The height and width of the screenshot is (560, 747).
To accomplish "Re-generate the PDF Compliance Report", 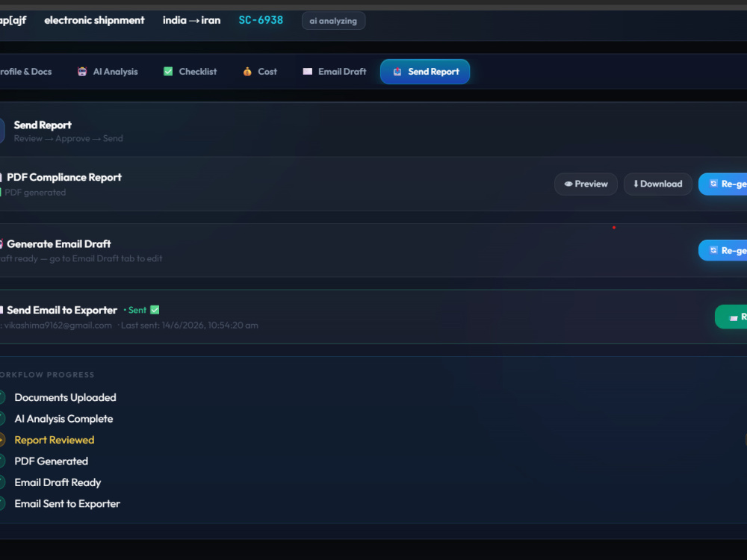I will [722, 184].
